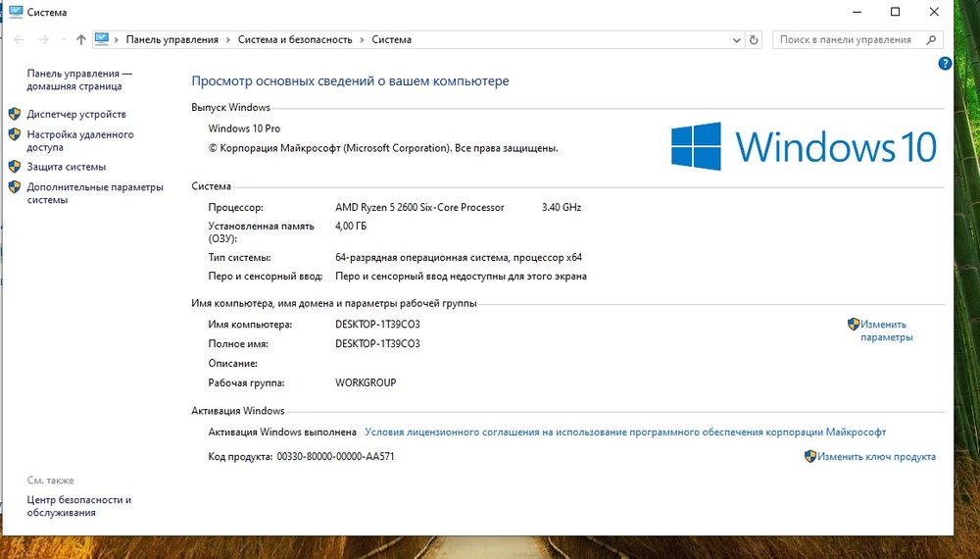Click 'Система' breadcrumb segment
980x559 pixels.
[x=391, y=39]
